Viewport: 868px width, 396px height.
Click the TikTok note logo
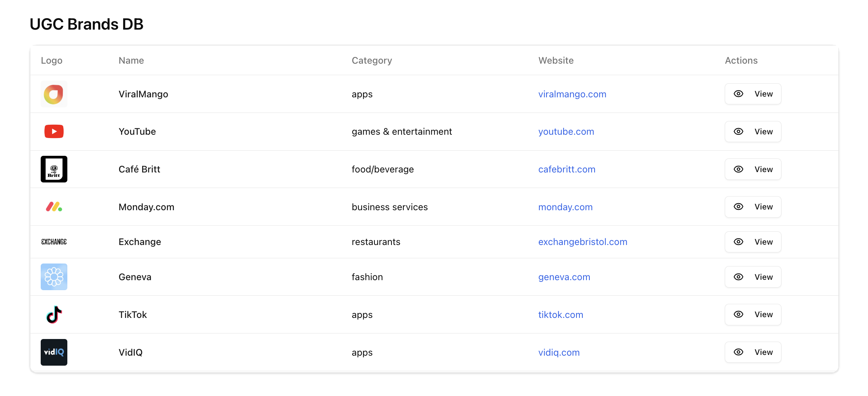point(54,315)
